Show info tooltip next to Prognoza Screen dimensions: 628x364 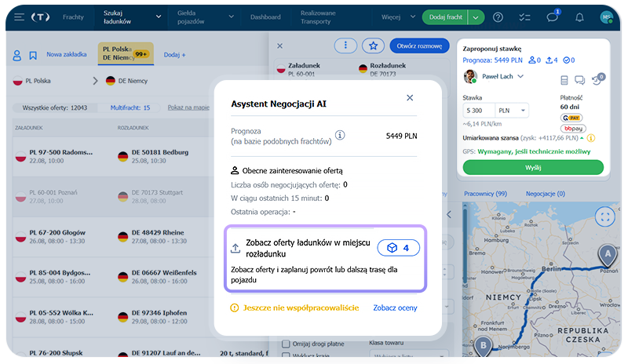(340, 136)
